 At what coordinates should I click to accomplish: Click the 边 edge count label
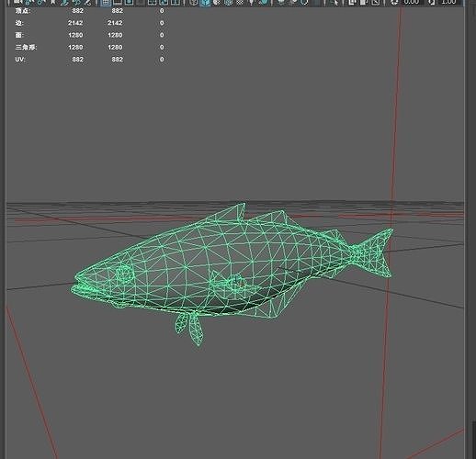(x=19, y=23)
